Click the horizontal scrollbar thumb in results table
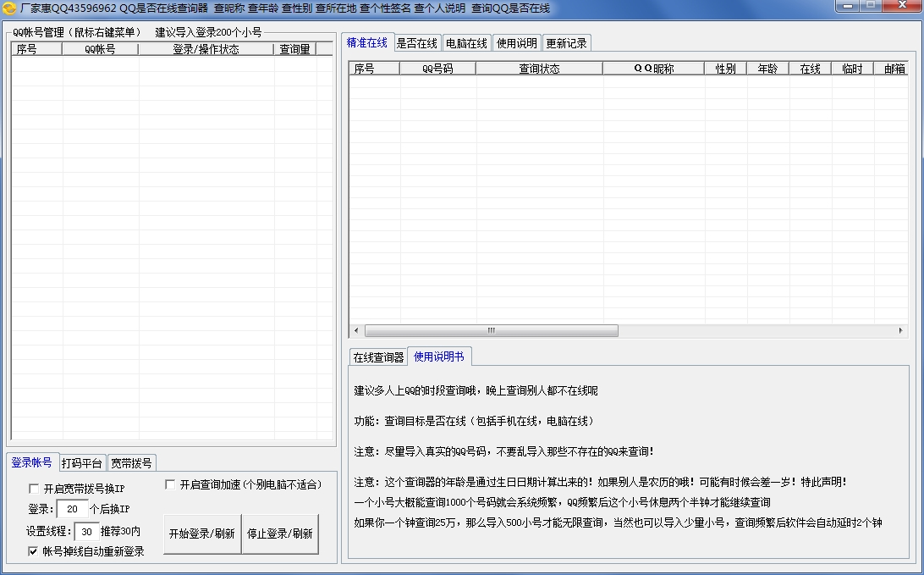This screenshot has width=924, height=575. tap(491, 330)
